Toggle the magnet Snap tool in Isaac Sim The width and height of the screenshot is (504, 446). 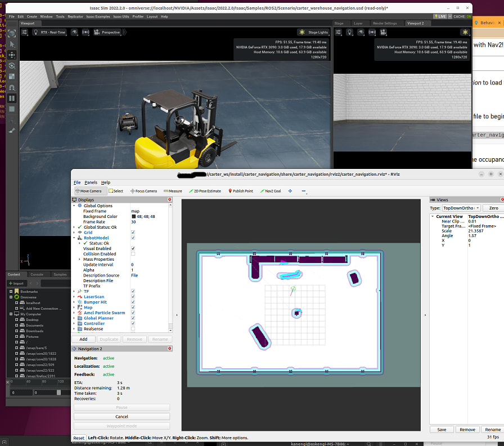tap(12, 87)
